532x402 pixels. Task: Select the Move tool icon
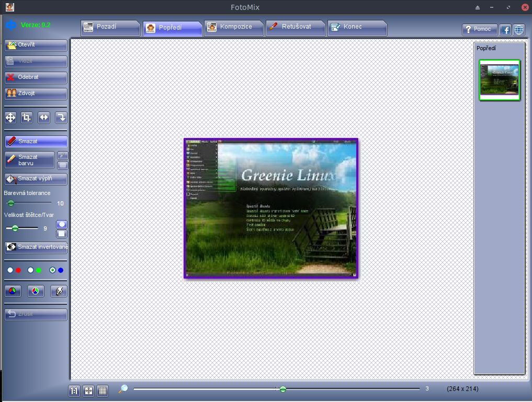coord(10,118)
